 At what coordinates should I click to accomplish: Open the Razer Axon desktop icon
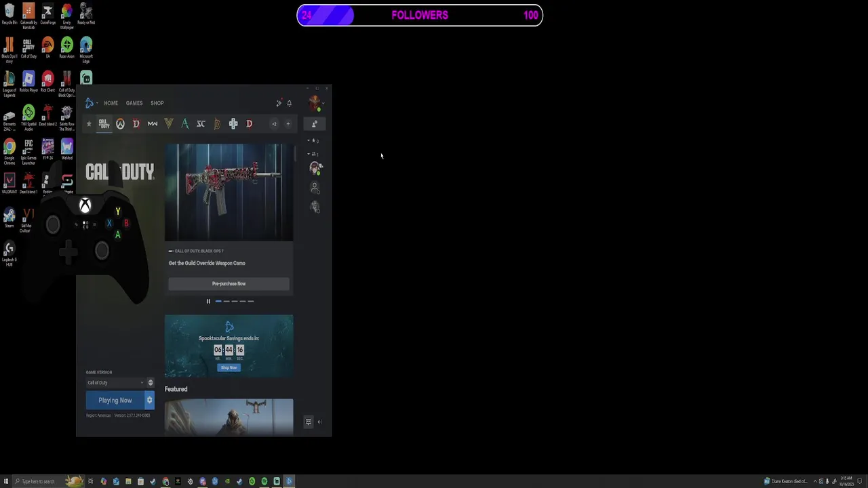coord(66,47)
